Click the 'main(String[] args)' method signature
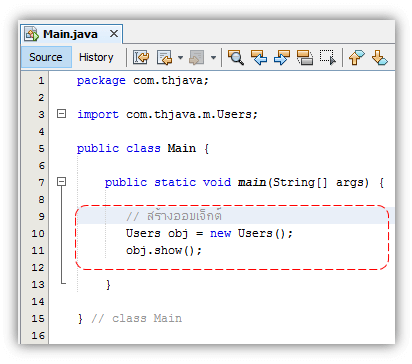Viewport: 412px width, 364px height. (x=304, y=182)
